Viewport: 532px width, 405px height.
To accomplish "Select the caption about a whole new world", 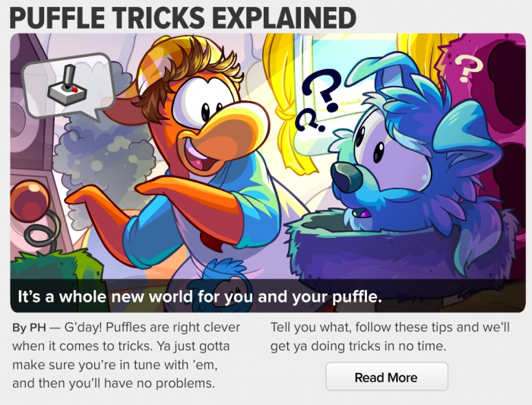I will point(200,297).
